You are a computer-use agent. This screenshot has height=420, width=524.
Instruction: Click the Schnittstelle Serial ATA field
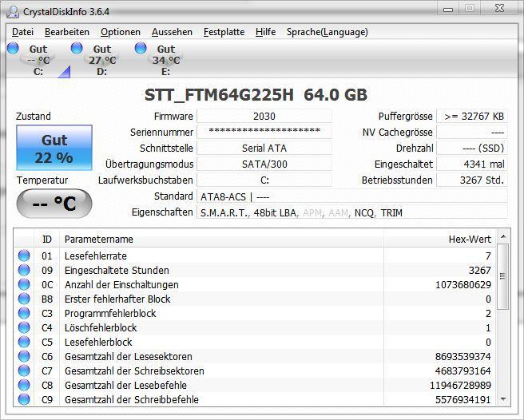[x=264, y=148]
